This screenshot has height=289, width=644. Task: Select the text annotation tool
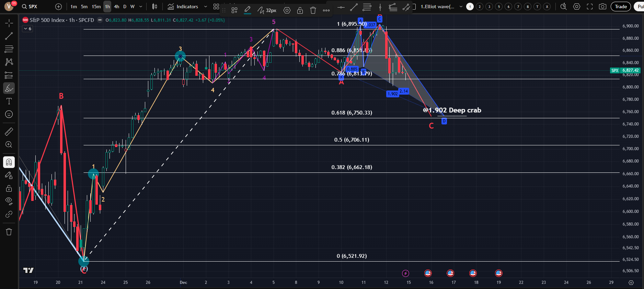(x=9, y=101)
